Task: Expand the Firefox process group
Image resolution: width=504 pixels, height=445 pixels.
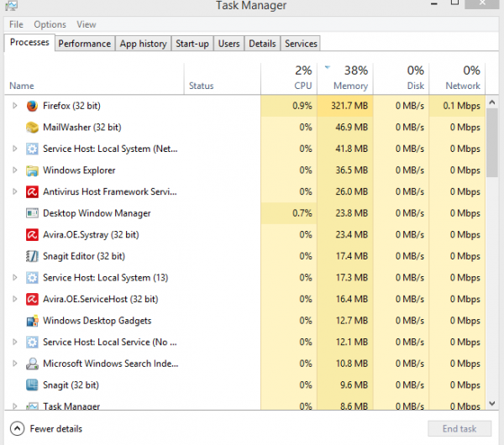Action: (x=15, y=106)
